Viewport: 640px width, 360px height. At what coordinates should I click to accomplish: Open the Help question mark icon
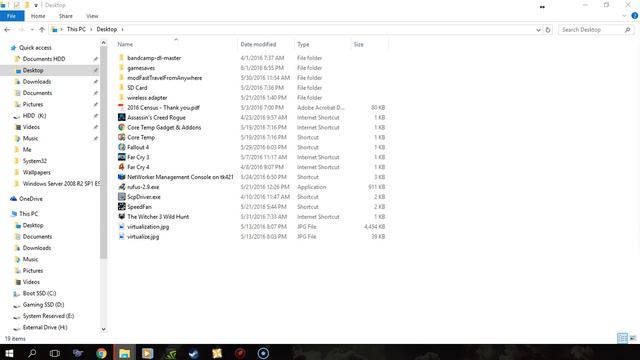click(634, 16)
